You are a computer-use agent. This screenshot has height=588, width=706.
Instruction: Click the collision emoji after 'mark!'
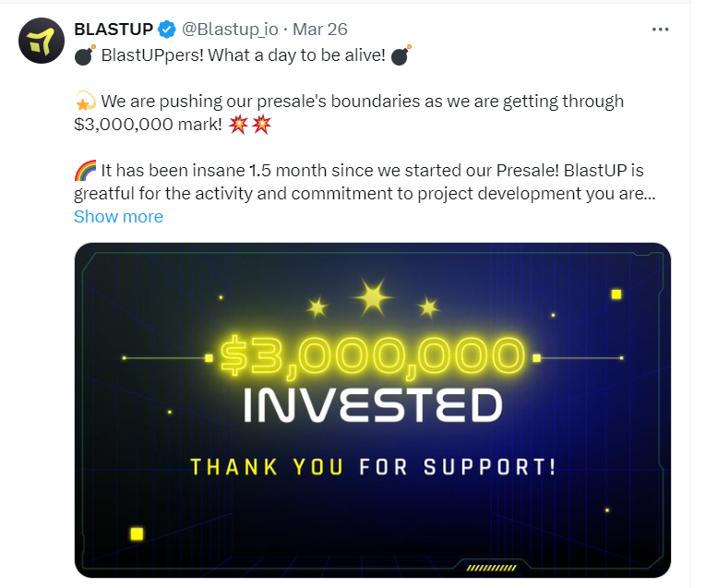pyautogui.click(x=251, y=125)
